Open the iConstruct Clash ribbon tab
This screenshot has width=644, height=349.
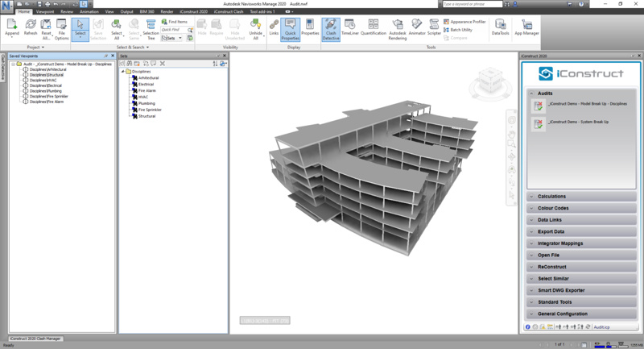coord(229,11)
